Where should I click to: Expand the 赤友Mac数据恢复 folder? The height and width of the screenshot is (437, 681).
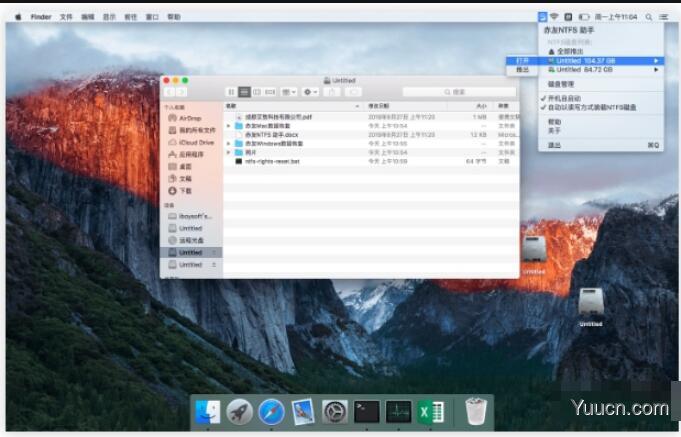point(228,126)
